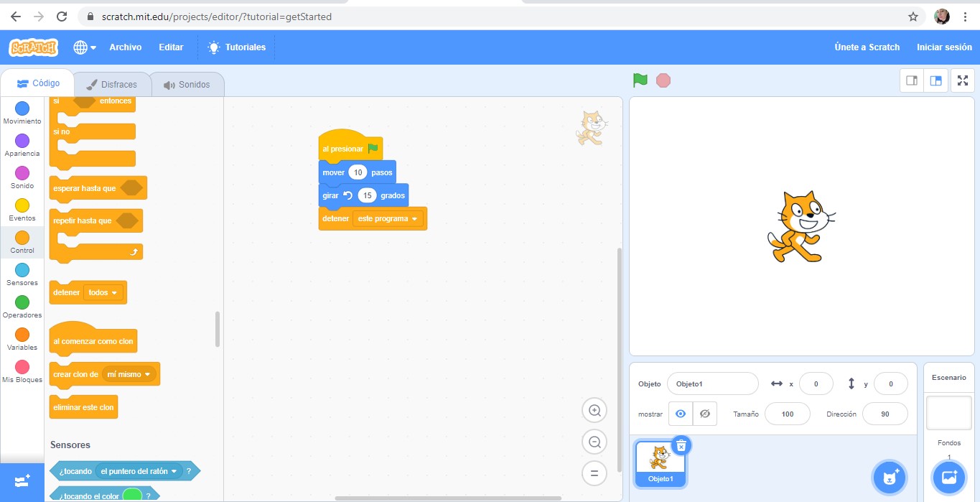Click the x position field
The height and width of the screenshot is (502, 980).
816,384
